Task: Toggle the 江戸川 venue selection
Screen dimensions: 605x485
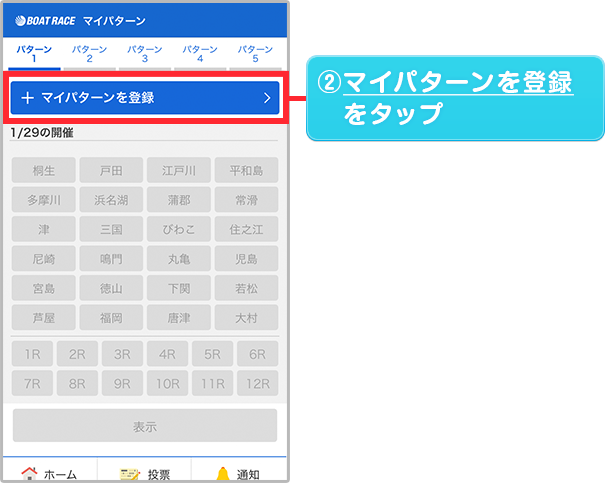Action: click(x=178, y=171)
